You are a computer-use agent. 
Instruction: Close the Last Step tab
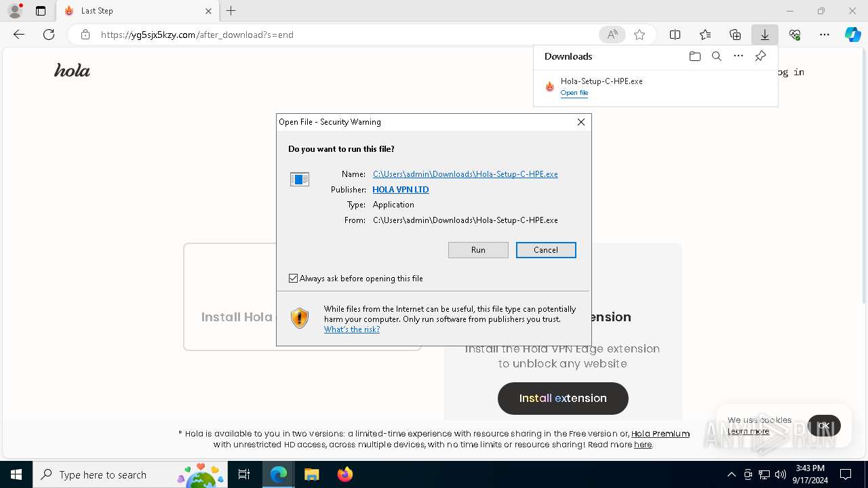(208, 11)
